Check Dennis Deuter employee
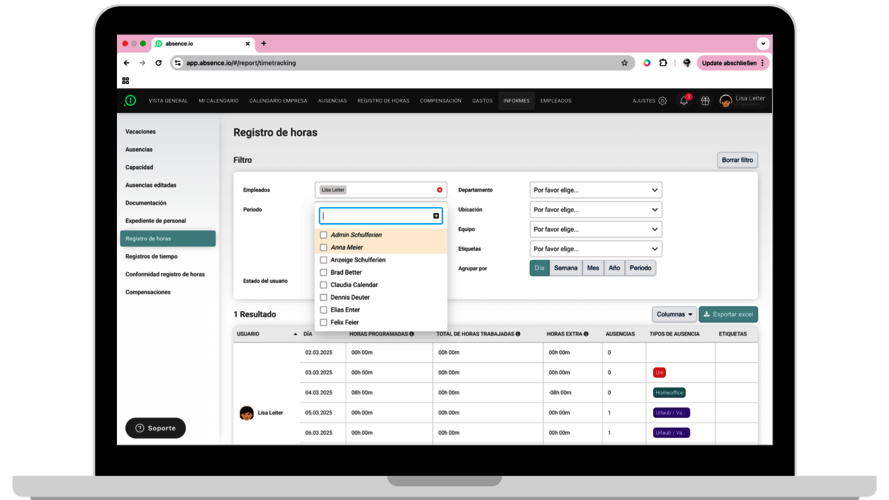The image size is (889, 500). coord(323,297)
